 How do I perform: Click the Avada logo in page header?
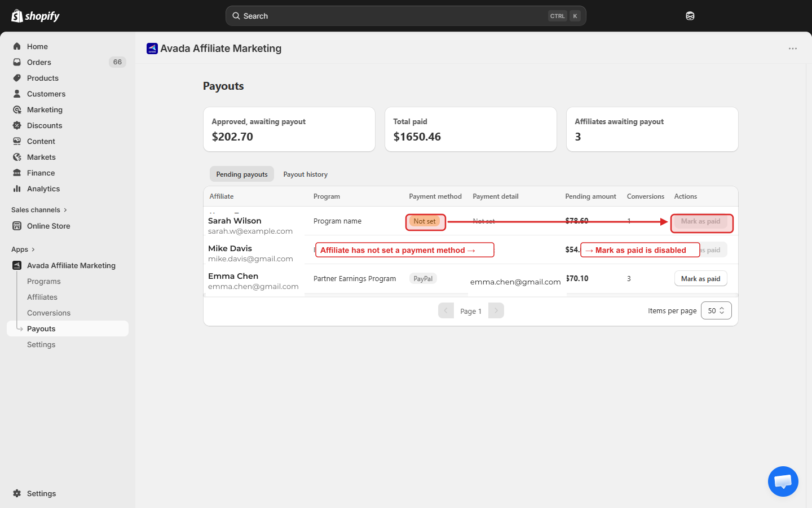click(152, 49)
